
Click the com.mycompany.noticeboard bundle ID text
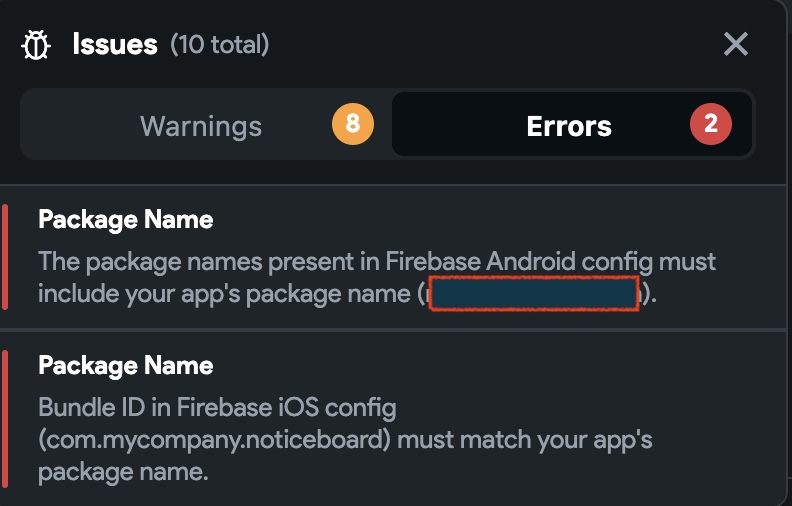click(215, 440)
